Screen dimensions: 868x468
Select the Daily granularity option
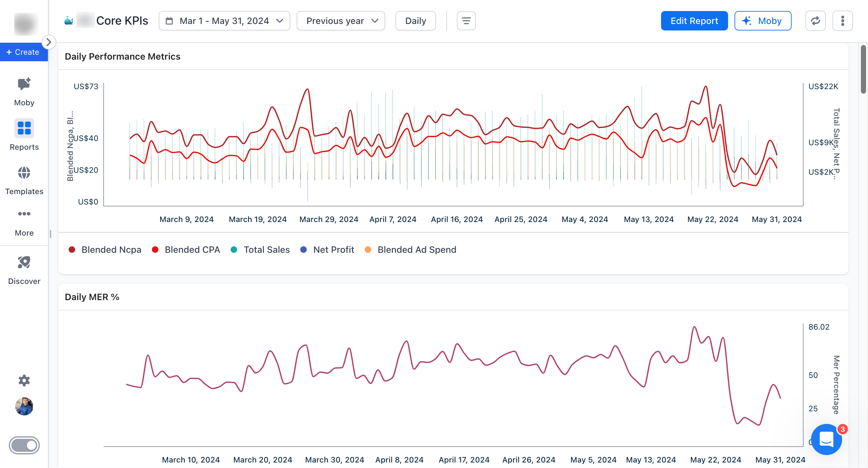pos(415,21)
